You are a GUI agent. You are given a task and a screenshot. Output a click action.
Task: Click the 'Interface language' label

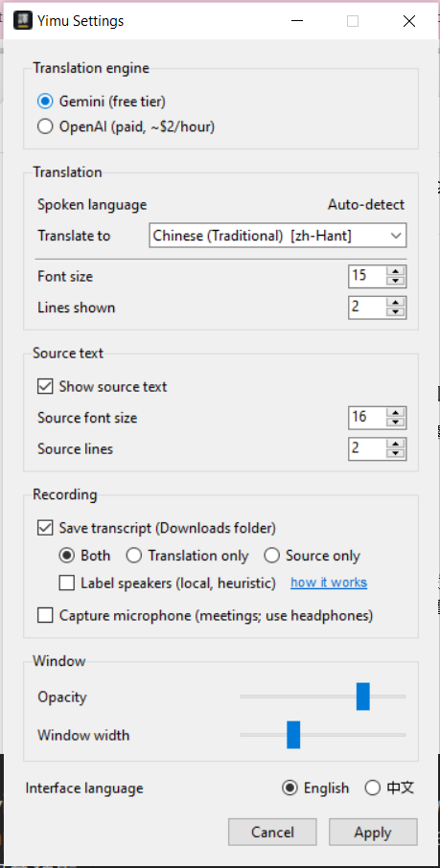84,788
